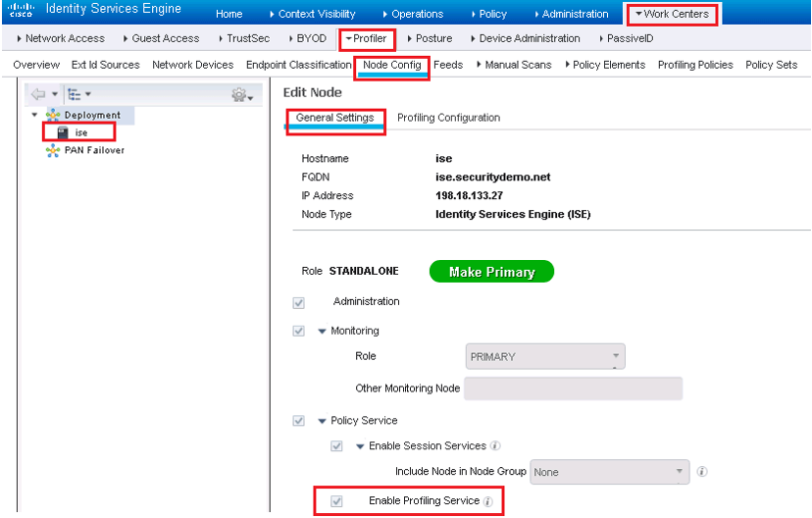The width and height of the screenshot is (812, 518).
Task: Toggle the Administration checkbox
Action: (x=299, y=302)
